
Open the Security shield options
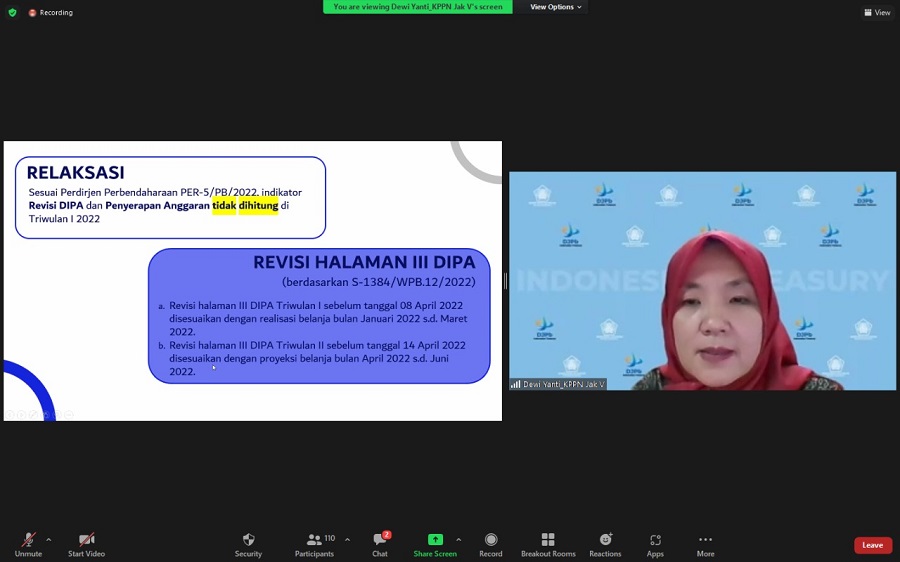pos(248,544)
